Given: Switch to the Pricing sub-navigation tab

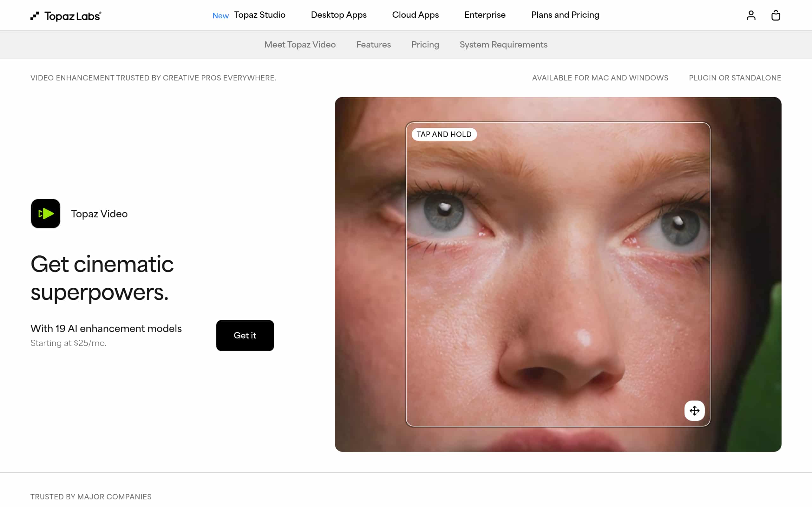Looking at the screenshot, I should pyautogui.click(x=425, y=45).
